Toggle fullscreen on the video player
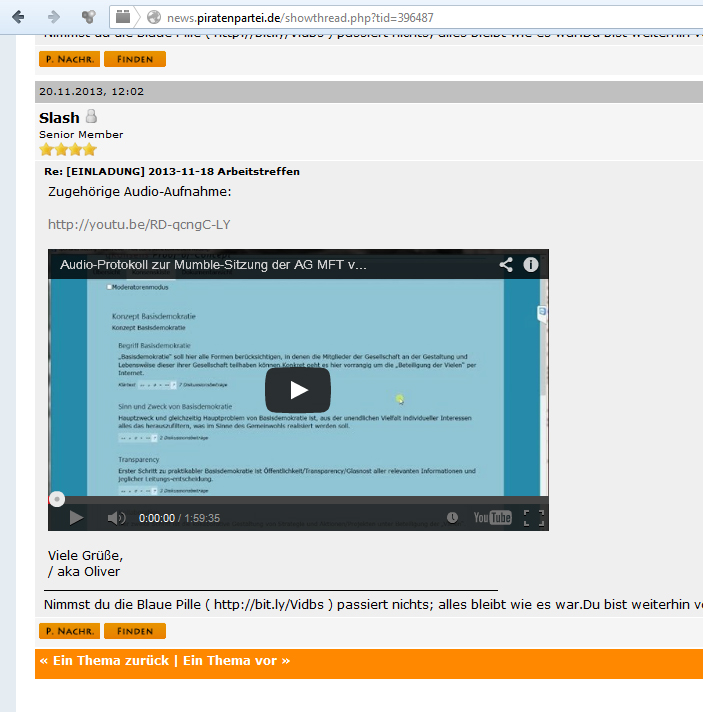The image size is (703, 712). [533, 518]
